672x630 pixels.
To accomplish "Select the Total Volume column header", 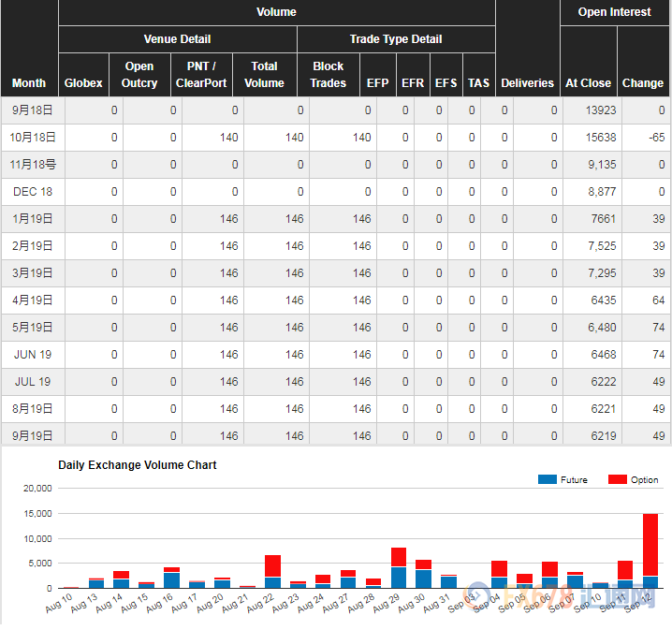I will [264, 75].
